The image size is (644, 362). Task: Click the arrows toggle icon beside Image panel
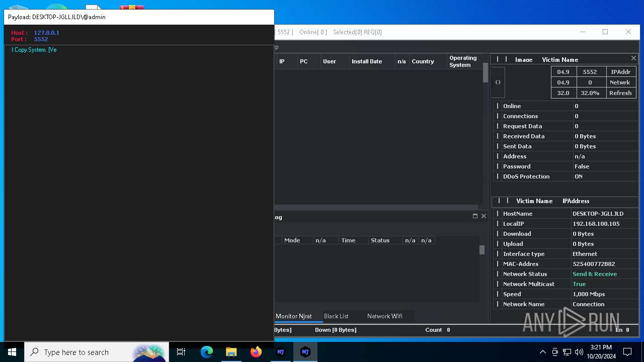click(498, 82)
